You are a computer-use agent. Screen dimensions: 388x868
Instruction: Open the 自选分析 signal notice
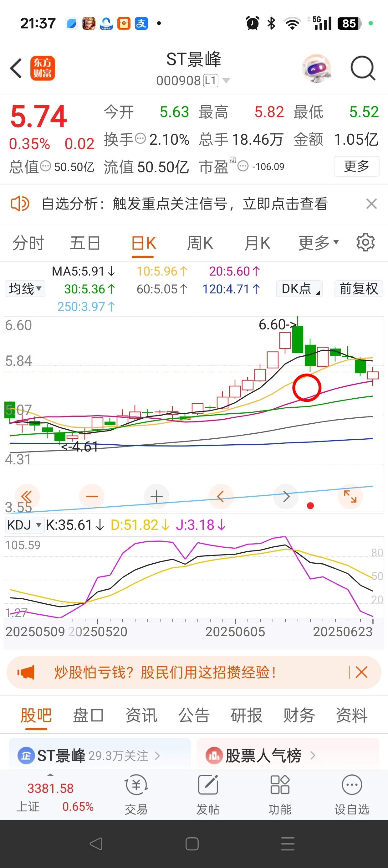point(184,204)
